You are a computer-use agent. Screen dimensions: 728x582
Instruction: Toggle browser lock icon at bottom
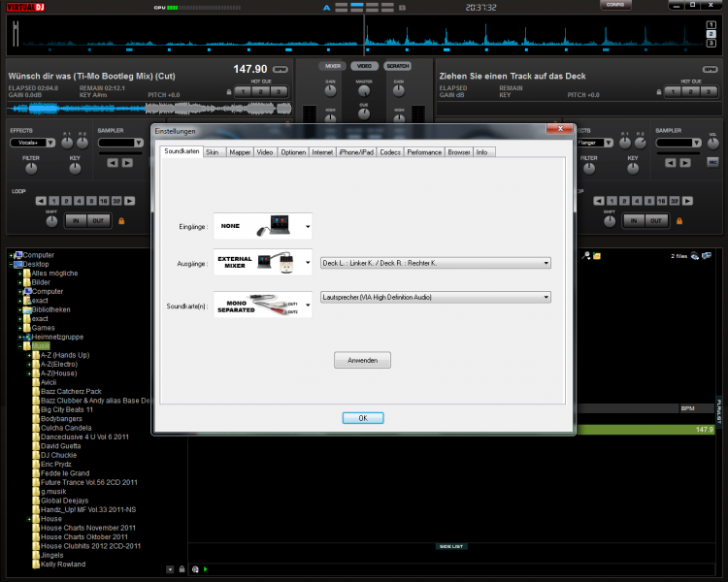182,569
